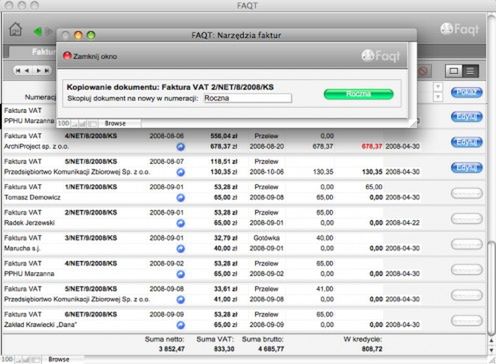Click Edytuj for the PPHU Marzanna row
This screenshot has height=364, width=496.
tap(466, 117)
